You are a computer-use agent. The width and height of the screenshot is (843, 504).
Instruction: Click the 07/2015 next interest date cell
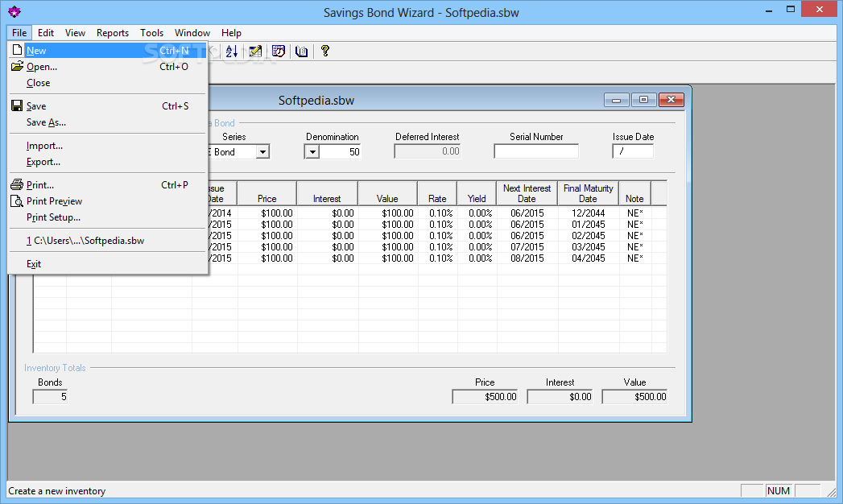(527, 247)
